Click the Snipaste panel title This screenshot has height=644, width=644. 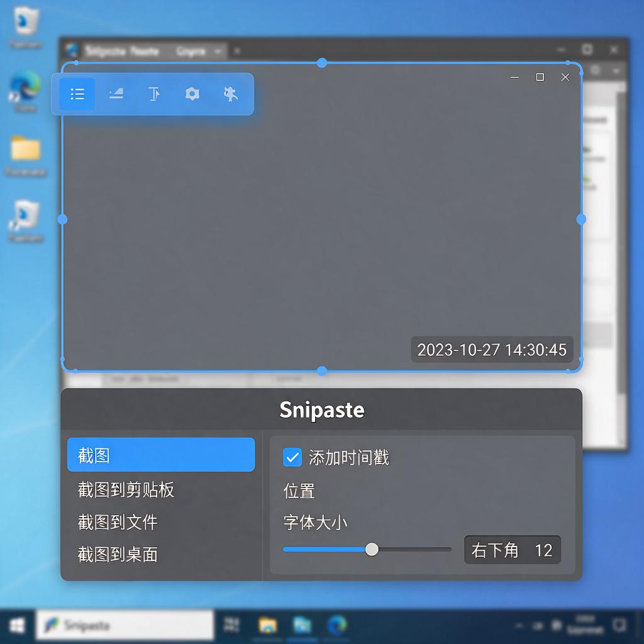[322, 409]
